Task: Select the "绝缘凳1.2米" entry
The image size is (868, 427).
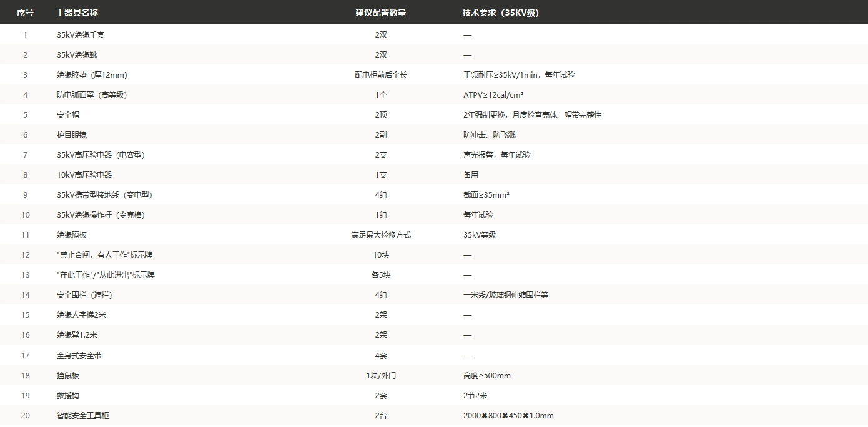Action: click(x=77, y=335)
